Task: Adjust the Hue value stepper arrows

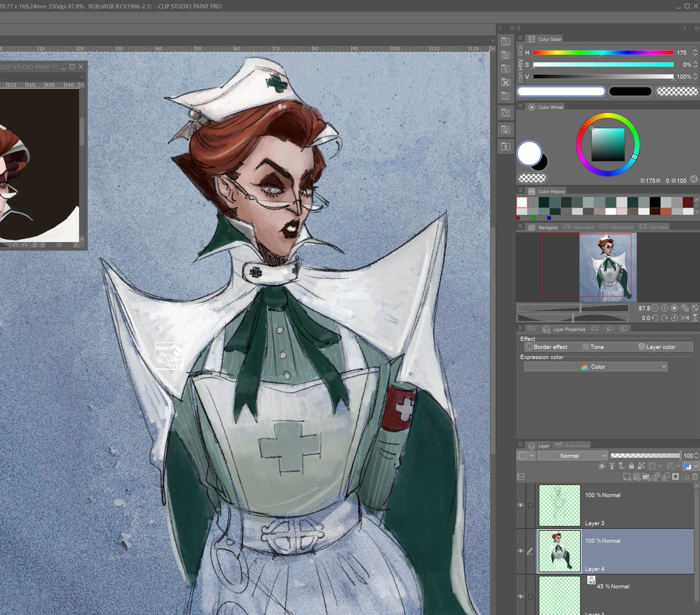Action: click(696, 53)
